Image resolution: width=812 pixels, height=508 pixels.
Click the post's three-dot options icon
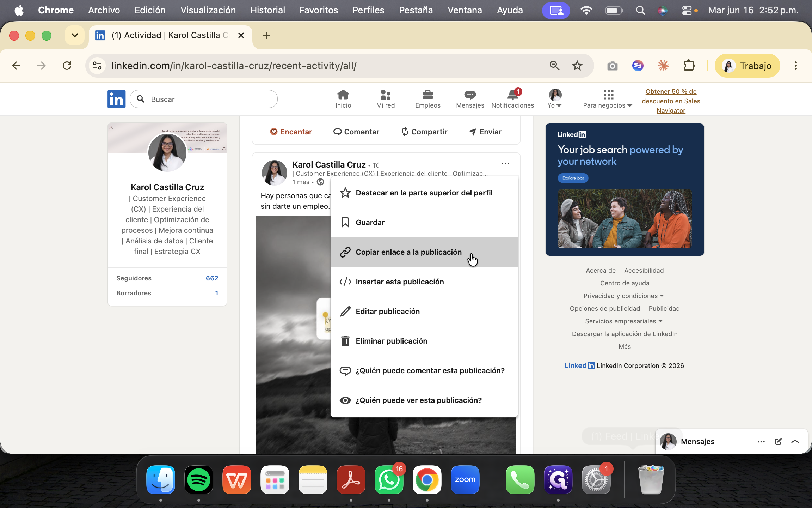click(505, 163)
